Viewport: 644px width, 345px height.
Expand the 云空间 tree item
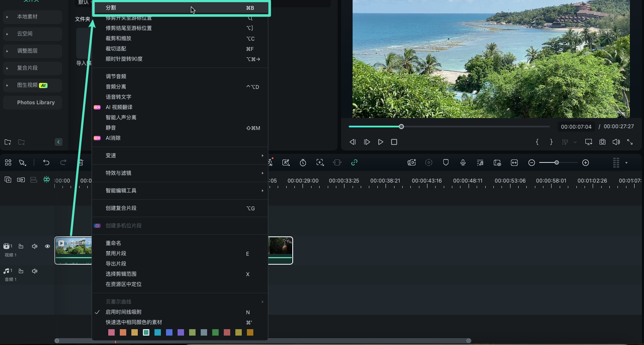click(x=7, y=34)
